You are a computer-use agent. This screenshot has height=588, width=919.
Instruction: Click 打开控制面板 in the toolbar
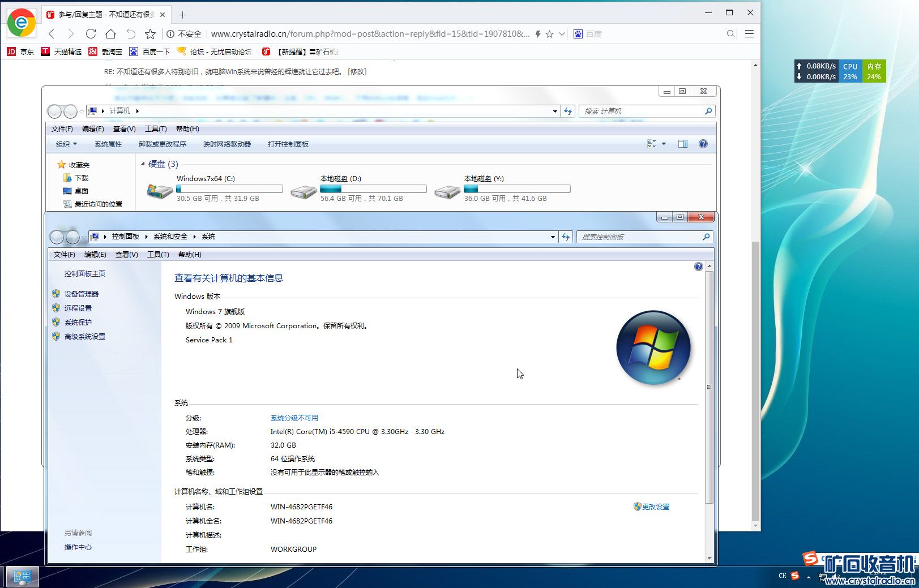(x=288, y=144)
